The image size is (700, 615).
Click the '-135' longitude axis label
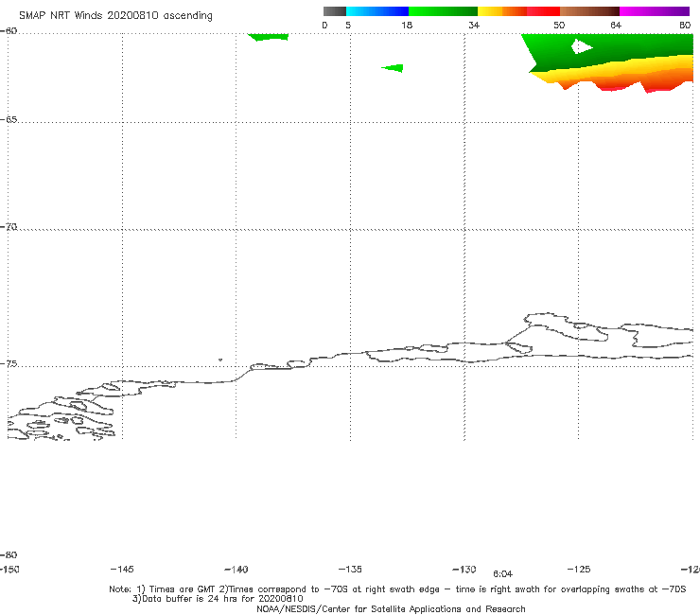point(350,569)
